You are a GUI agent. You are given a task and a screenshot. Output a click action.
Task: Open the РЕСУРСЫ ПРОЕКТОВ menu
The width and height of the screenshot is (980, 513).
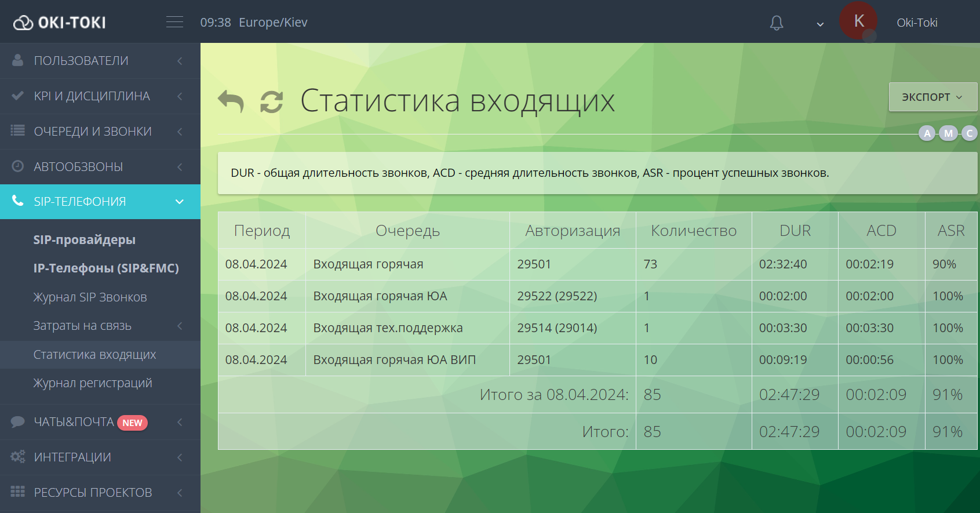coord(93,493)
